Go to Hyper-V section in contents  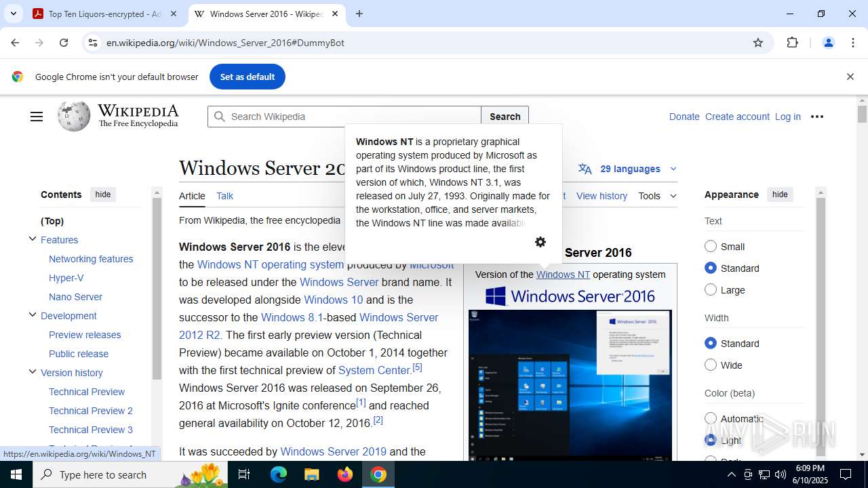click(66, 278)
